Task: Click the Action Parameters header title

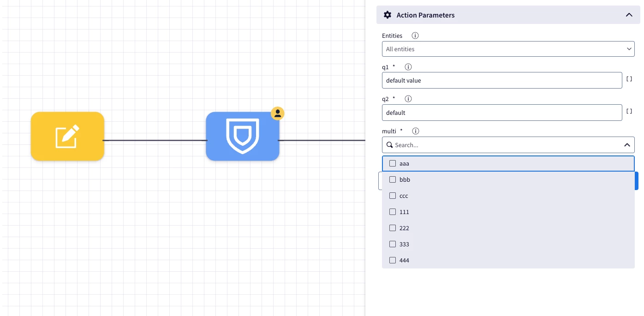Action: point(425,15)
